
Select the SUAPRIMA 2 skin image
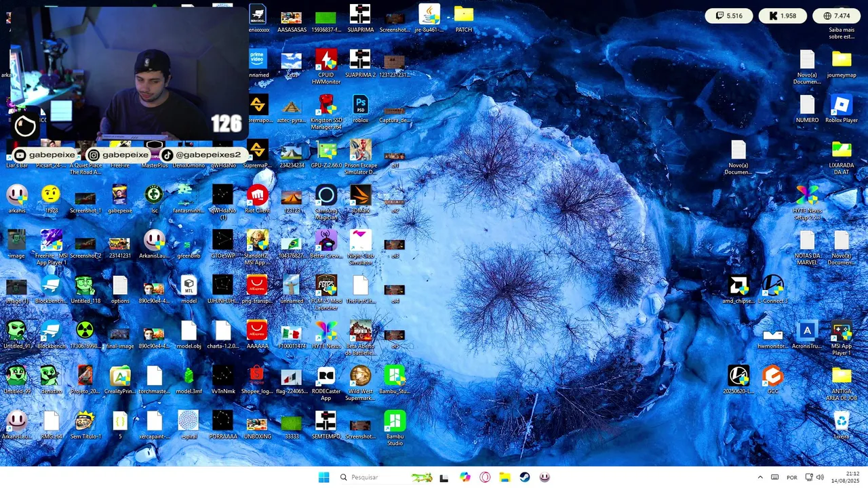(360, 64)
